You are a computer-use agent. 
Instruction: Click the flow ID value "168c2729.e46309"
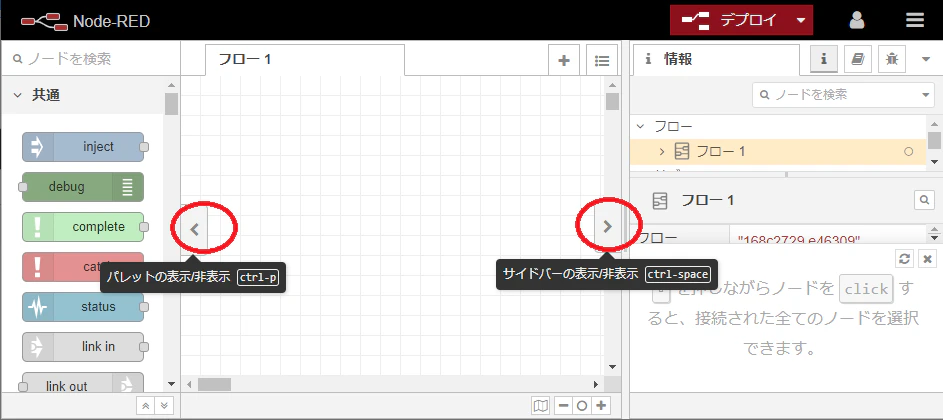(x=799, y=240)
